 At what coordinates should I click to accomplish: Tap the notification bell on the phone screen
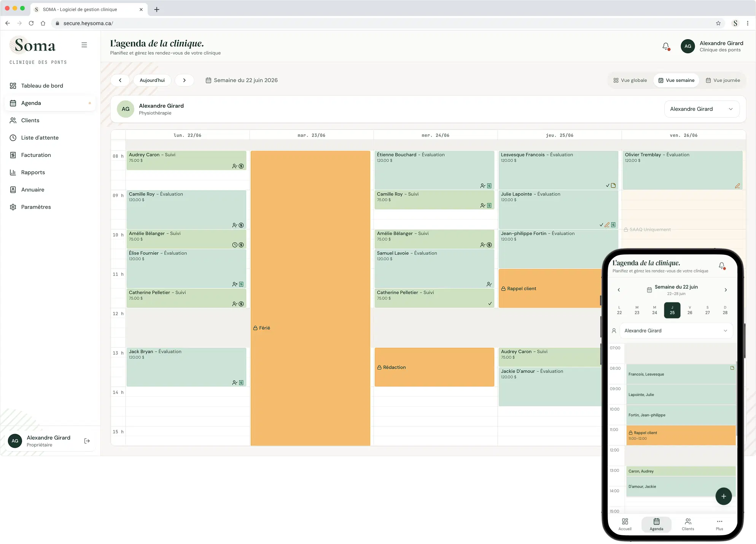722,266
